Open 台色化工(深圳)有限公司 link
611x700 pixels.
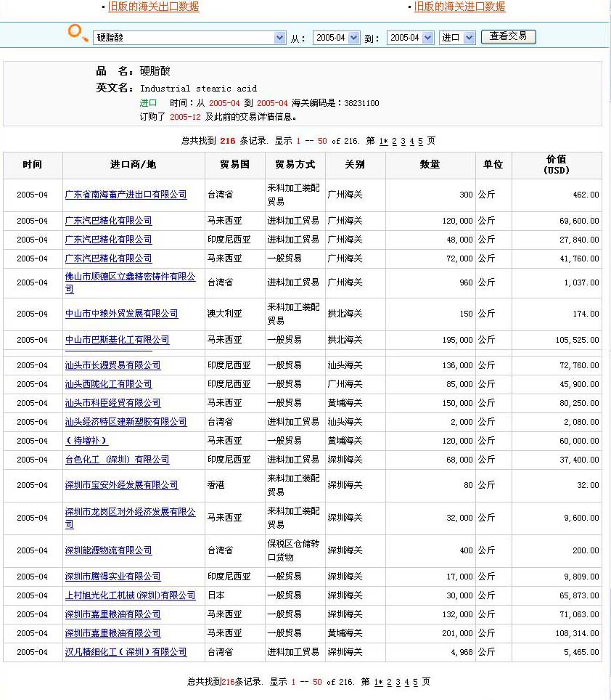[x=118, y=460]
